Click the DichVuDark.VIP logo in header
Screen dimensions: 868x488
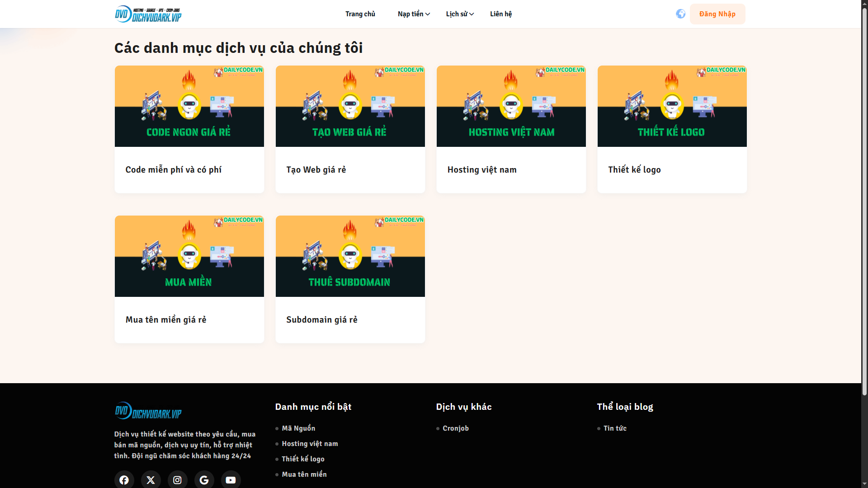coord(148,14)
